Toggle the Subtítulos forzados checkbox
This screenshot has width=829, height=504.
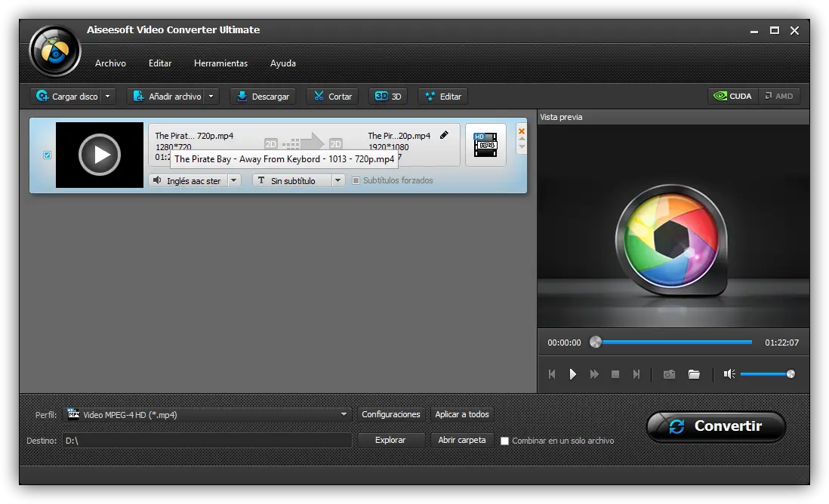click(356, 180)
